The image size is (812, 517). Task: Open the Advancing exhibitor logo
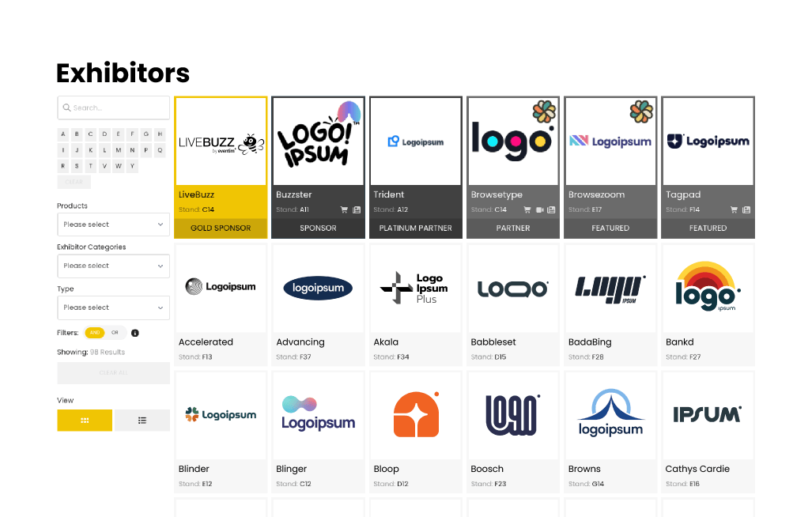click(x=318, y=289)
